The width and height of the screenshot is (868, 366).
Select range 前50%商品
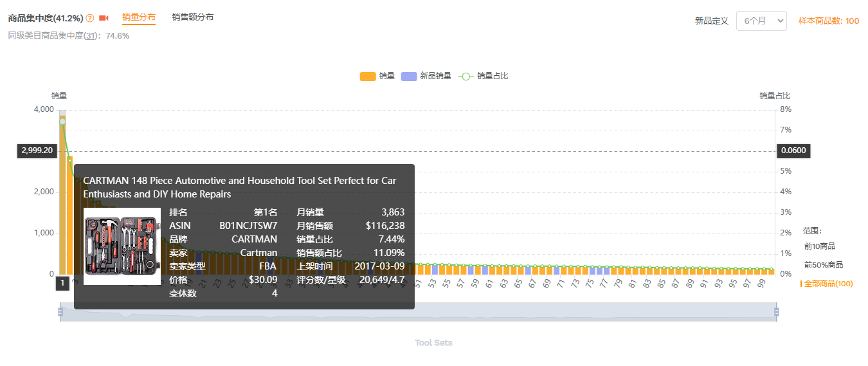[x=823, y=265]
